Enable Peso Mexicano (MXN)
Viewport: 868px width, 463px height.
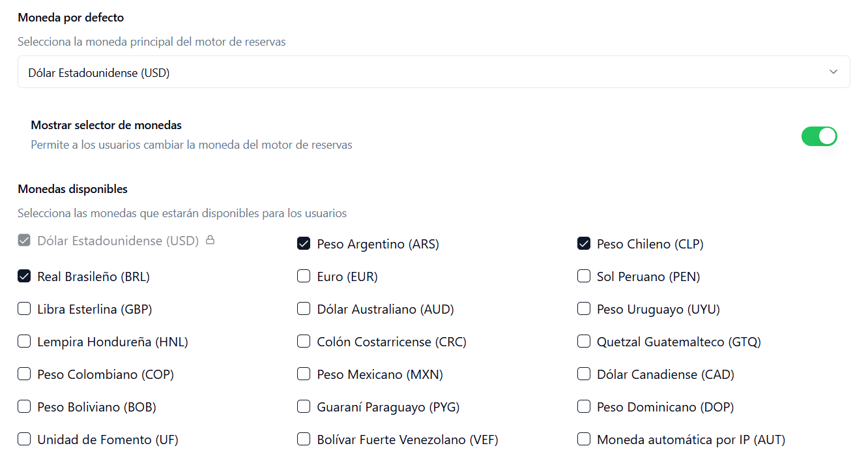click(304, 374)
